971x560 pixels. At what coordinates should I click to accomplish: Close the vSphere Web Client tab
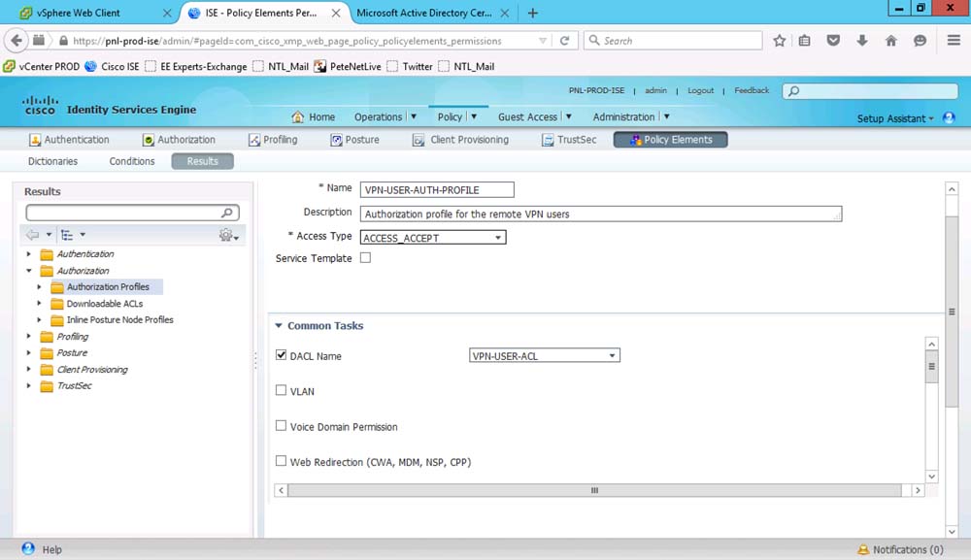(x=167, y=13)
